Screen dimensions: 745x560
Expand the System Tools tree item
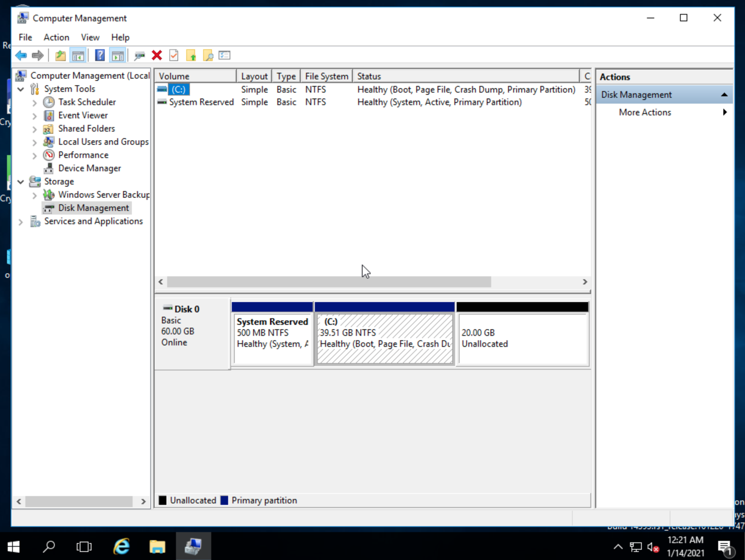click(21, 88)
